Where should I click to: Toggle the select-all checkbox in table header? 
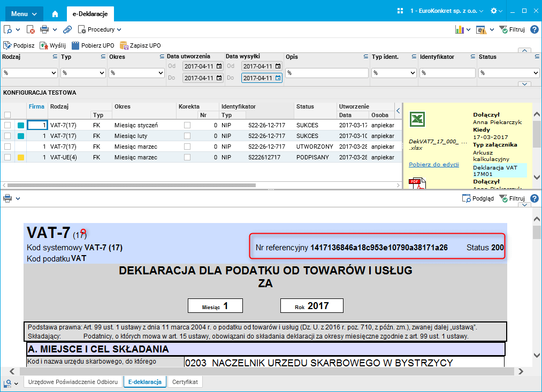pos(7,115)
